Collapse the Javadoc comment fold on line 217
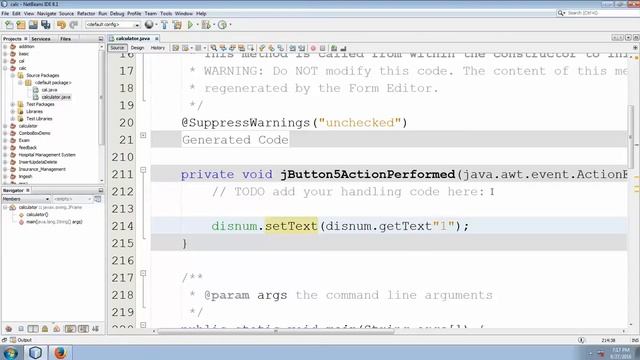Viewport: 640px width, 360px height. (x=143, y=273)
